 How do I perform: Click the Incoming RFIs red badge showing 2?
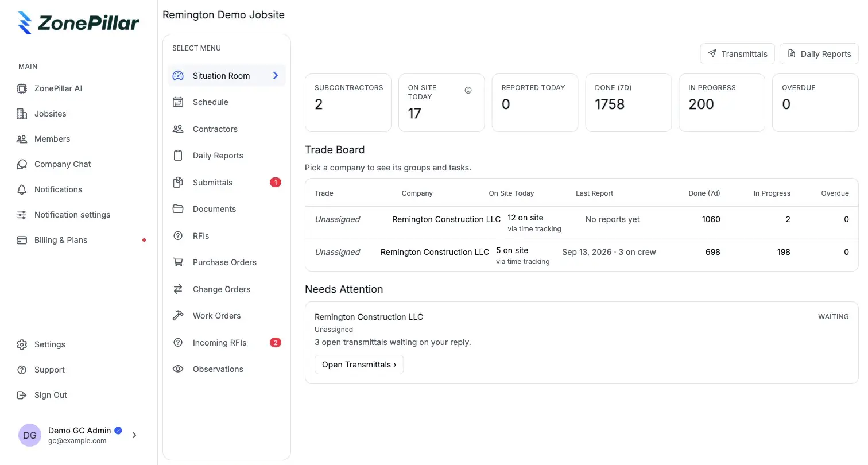click(276, 343)
